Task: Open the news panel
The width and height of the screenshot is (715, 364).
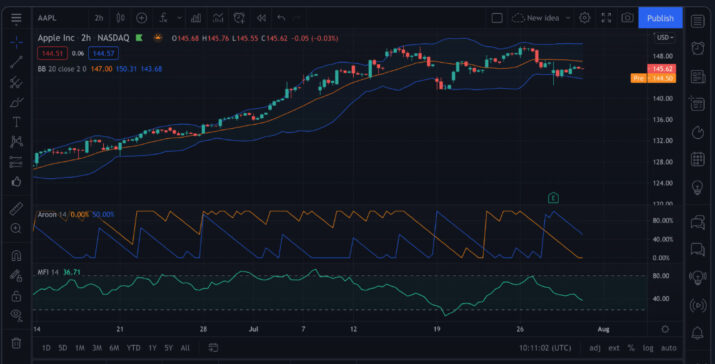Action: click(698, 77)
